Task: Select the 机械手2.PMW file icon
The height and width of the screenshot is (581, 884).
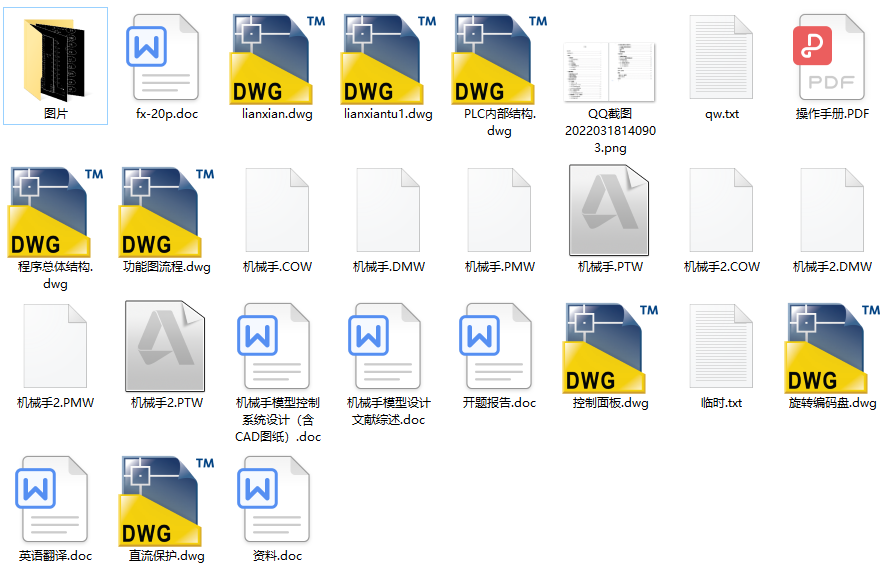Action: coord(55,345)
